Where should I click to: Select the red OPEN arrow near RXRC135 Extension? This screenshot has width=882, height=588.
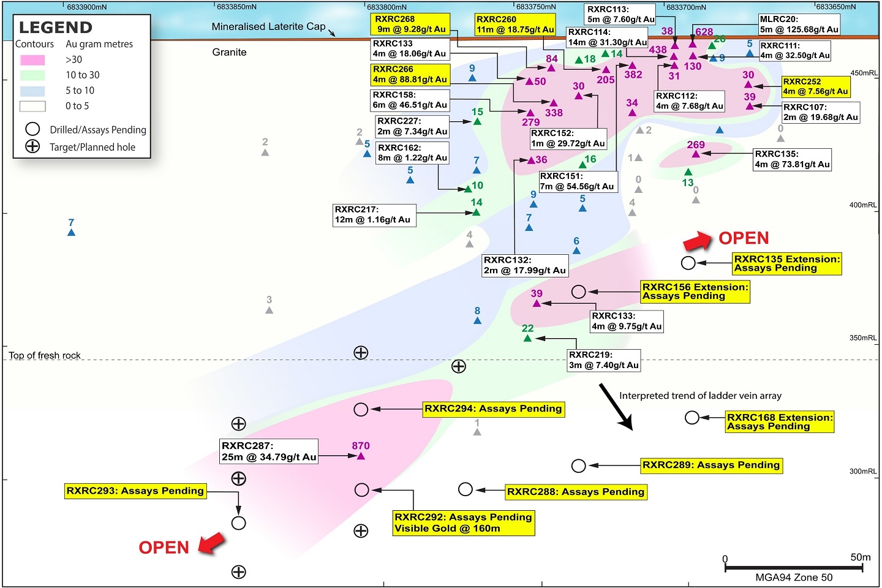[x=698, y=239]
